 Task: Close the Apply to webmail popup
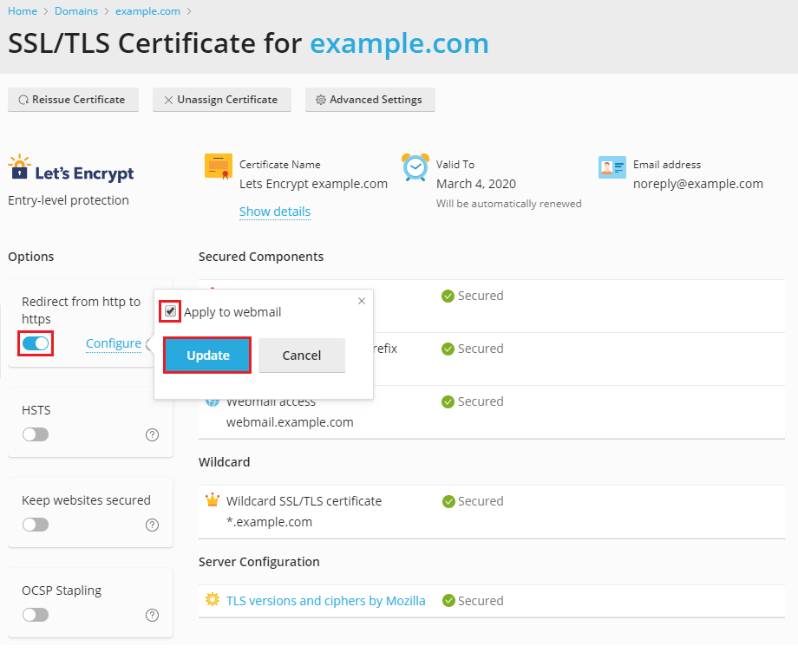click(x=362, y=301)
